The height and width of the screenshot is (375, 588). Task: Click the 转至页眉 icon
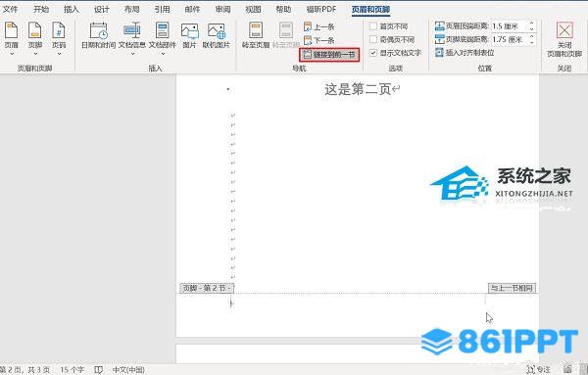(256, 30)
